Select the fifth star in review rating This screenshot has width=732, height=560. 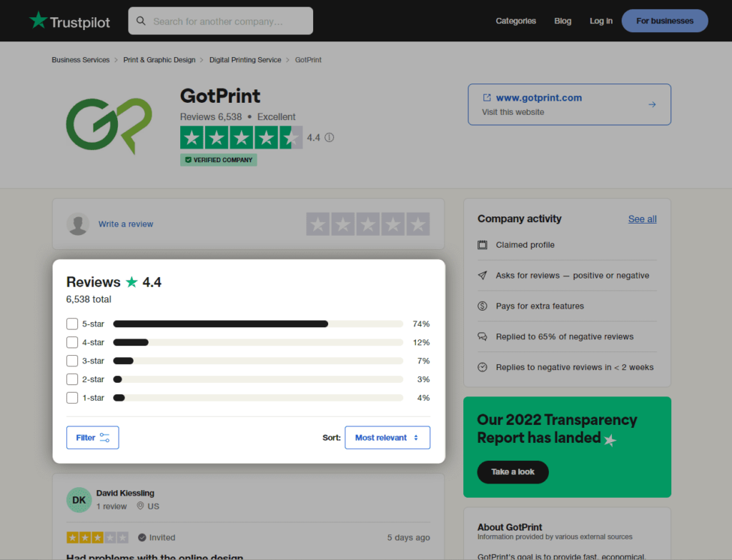pos(418,224)
